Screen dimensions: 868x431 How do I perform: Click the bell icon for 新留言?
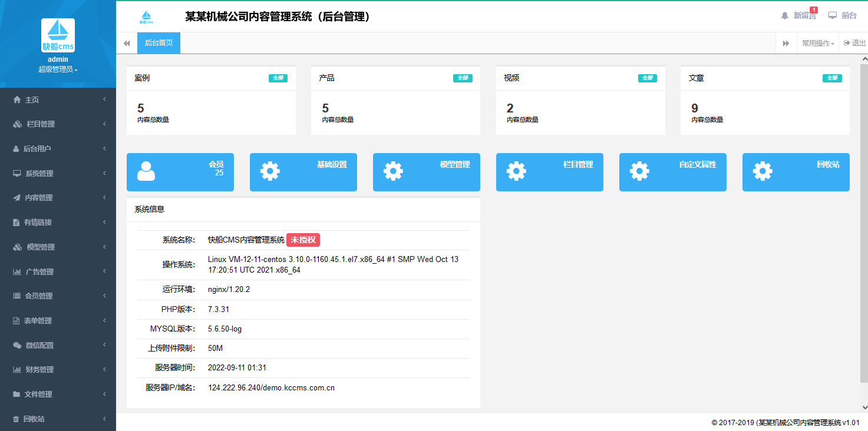tap(784, 16)
